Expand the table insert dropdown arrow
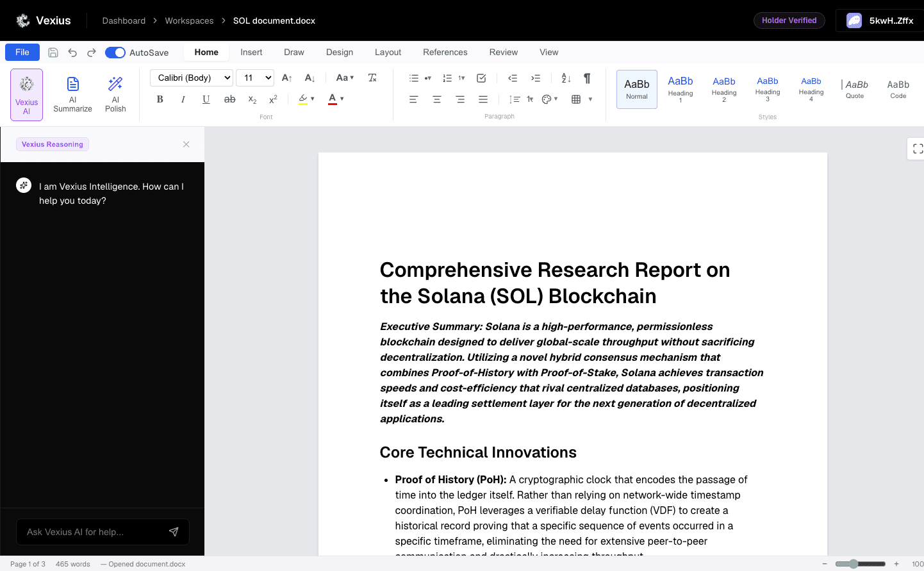The height and width of the screenshot is (571, 924). (590, 99)
